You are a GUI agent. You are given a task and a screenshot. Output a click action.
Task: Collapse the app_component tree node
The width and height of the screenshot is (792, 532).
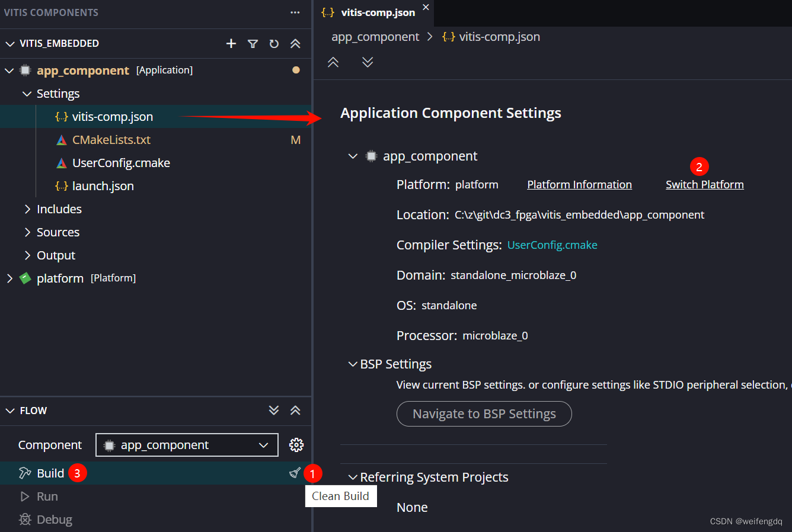pos(9,70)
